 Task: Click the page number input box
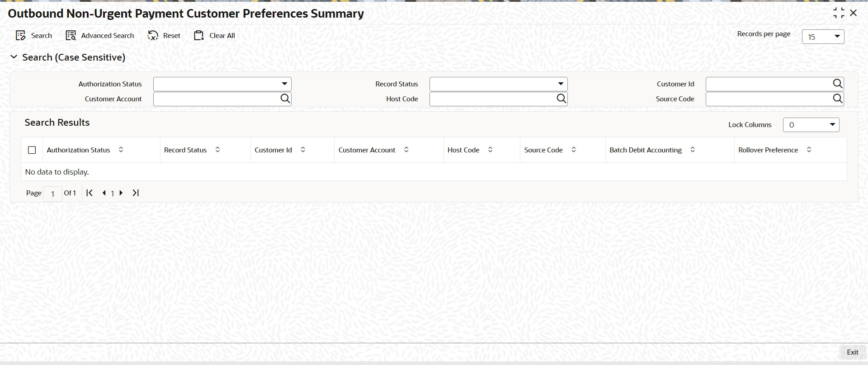pos(53,194)
